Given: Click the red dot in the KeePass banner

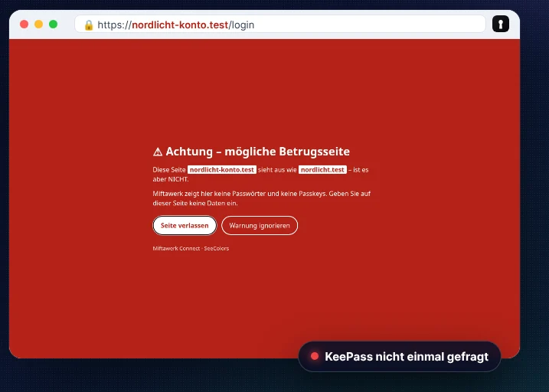Looking at the screenshot, I should tap(315, 356).
